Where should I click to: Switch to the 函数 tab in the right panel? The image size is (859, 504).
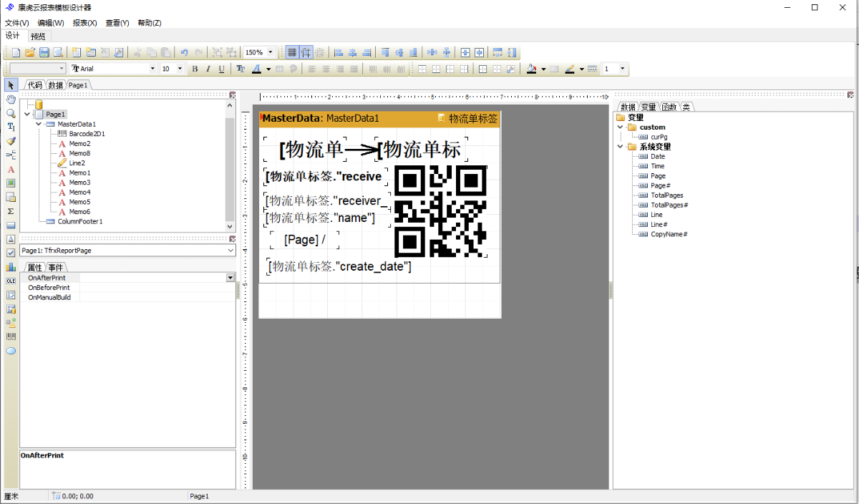click(x=669, y=107)
